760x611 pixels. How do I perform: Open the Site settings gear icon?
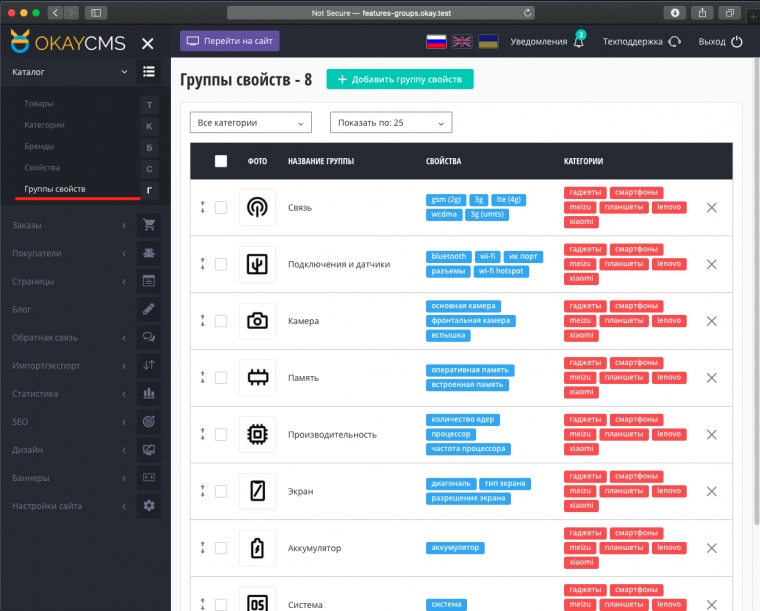149,506
